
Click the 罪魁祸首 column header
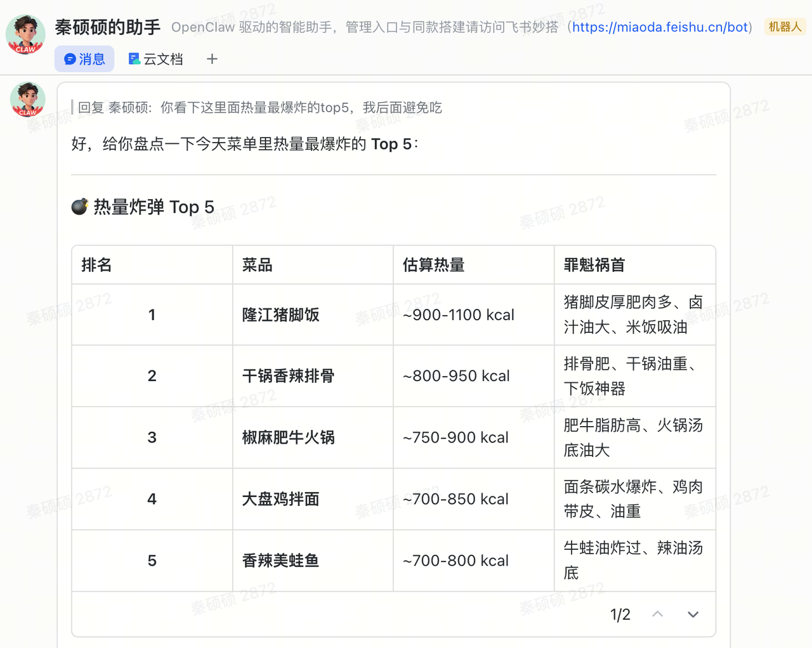pyautogui.click(x=594, y=265)
